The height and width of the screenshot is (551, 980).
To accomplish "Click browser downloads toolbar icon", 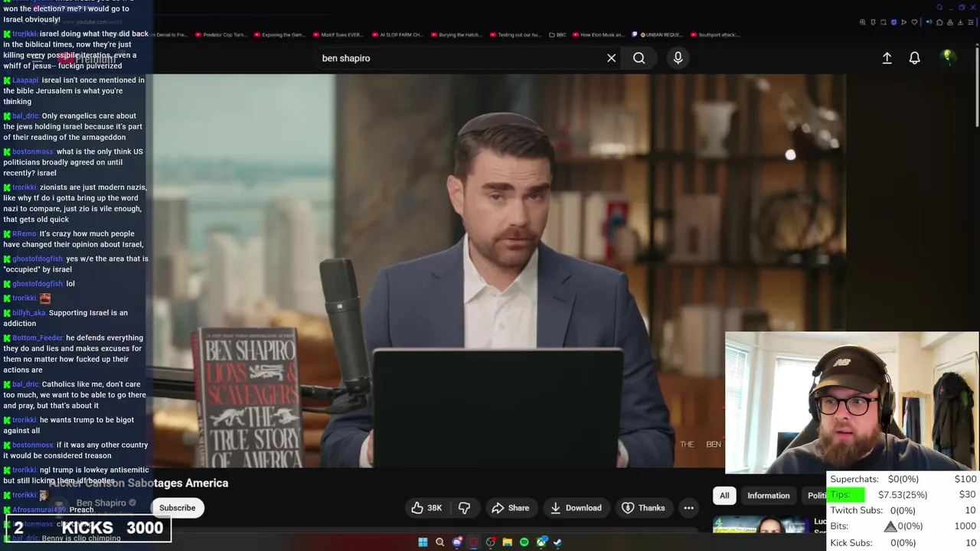I will pos(960,22).
